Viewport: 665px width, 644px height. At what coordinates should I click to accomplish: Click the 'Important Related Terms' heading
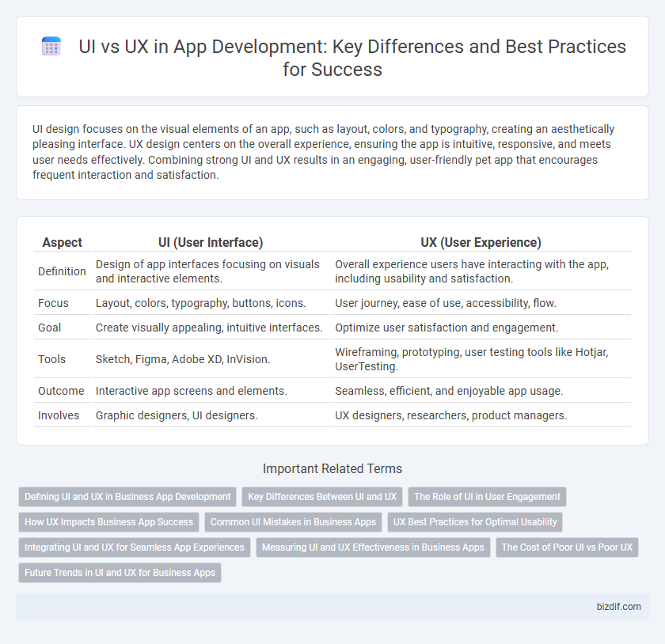point(332,469)
